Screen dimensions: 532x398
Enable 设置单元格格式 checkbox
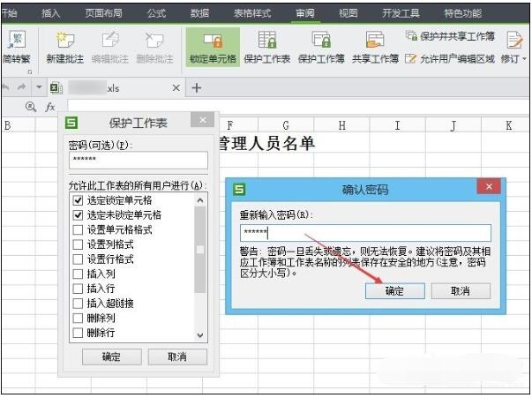pos(78,229)
